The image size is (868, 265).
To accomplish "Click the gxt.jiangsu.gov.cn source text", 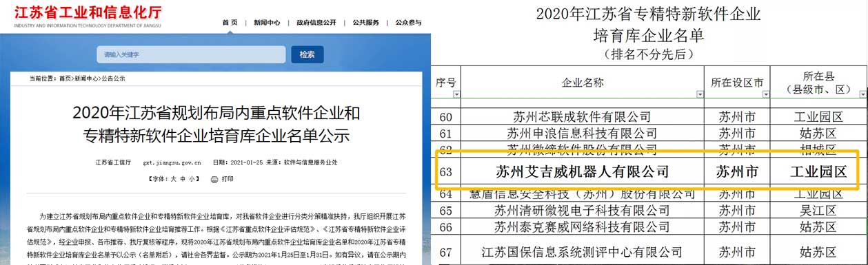I will (172, 163).
